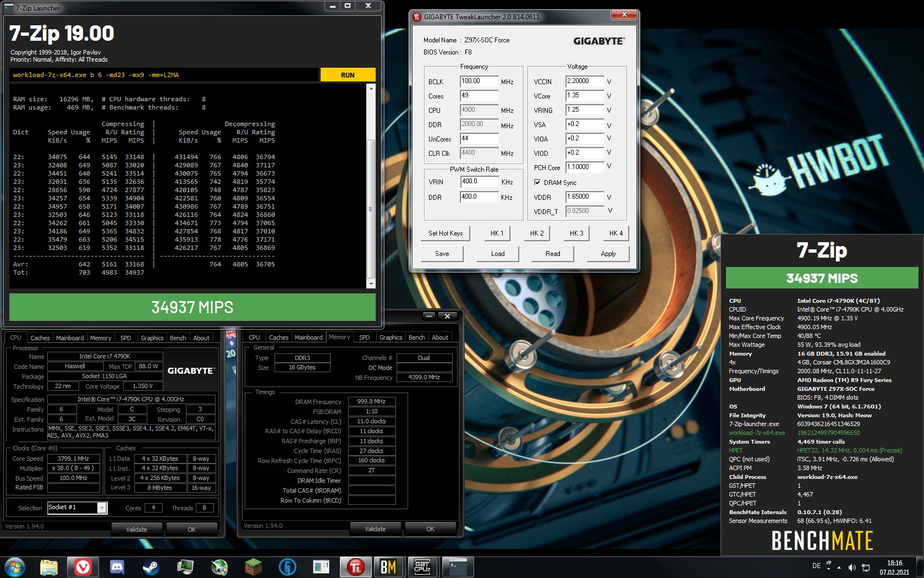Switch to Mainboard tab in left CPU-Z

click(x=70, y=338)
